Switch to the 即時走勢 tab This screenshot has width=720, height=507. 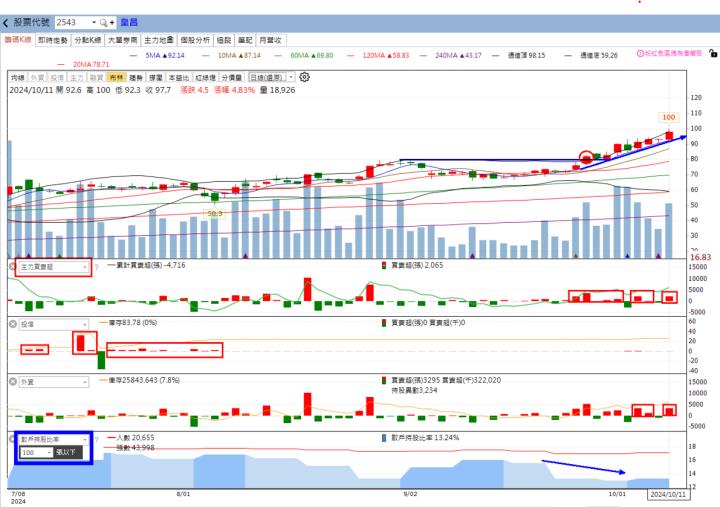(53, 40)
